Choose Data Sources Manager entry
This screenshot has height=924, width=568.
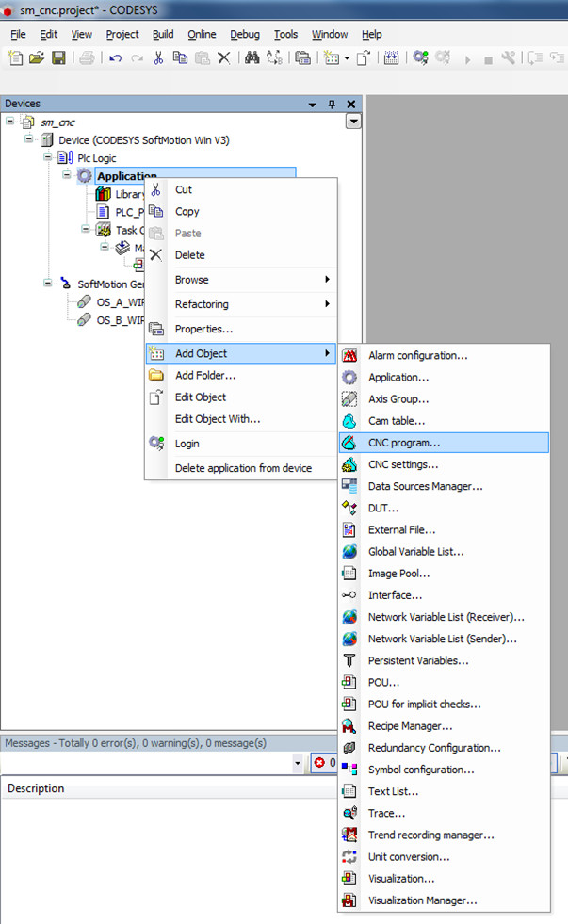pos(445,486)
